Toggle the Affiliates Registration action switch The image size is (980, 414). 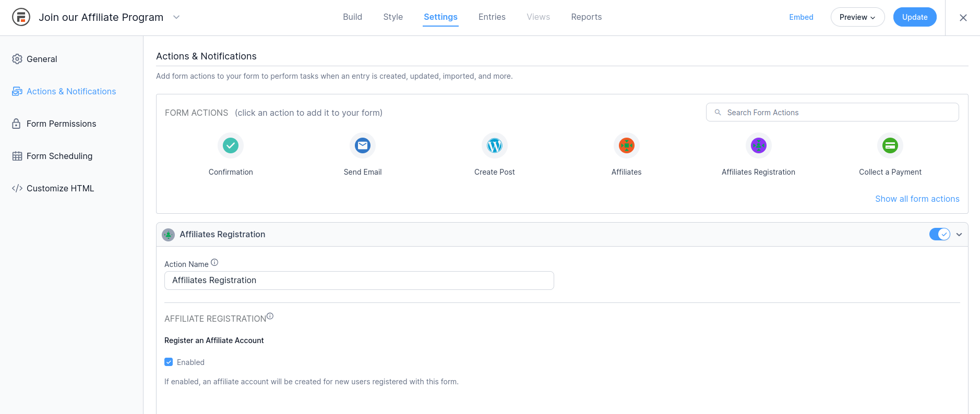tap(939, 235)
